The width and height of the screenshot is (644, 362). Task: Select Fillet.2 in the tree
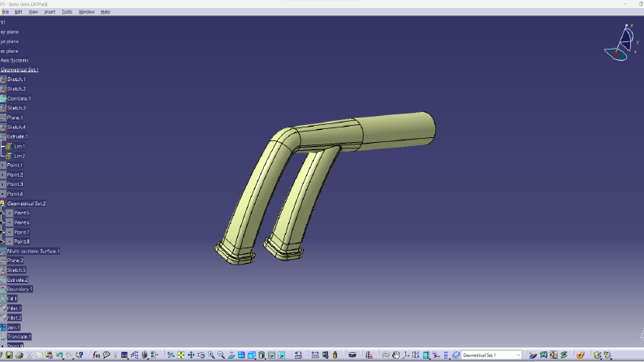[x=14, y=317]
